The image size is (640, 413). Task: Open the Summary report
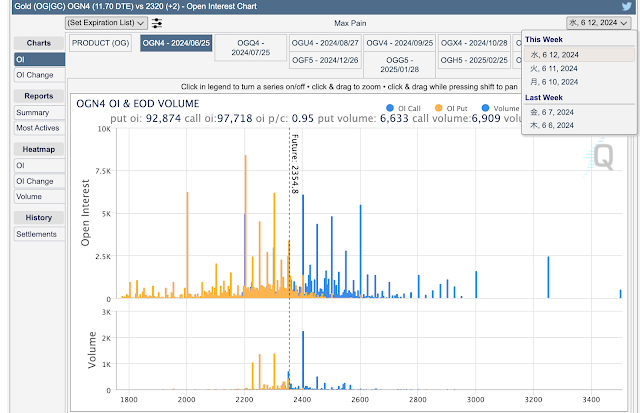[x=40, y=113]
